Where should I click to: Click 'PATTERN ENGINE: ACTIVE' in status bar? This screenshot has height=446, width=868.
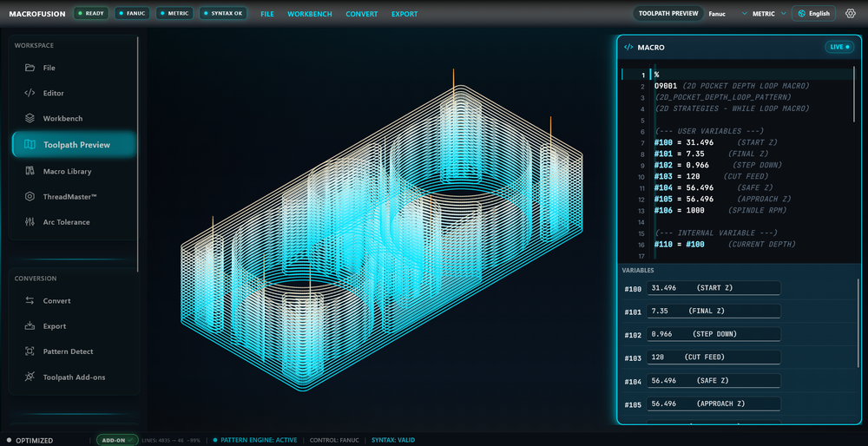[254, 441]
